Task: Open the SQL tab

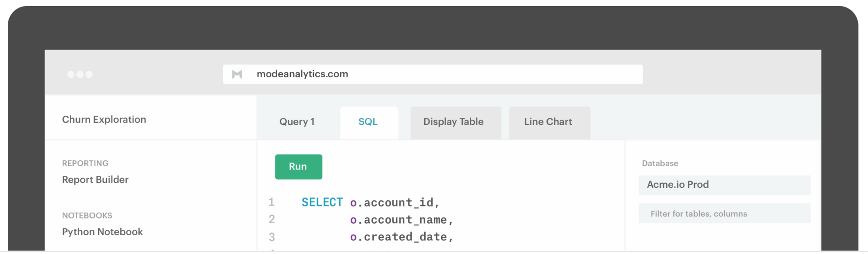Action: pyautogui.click(x=368, y=122)
